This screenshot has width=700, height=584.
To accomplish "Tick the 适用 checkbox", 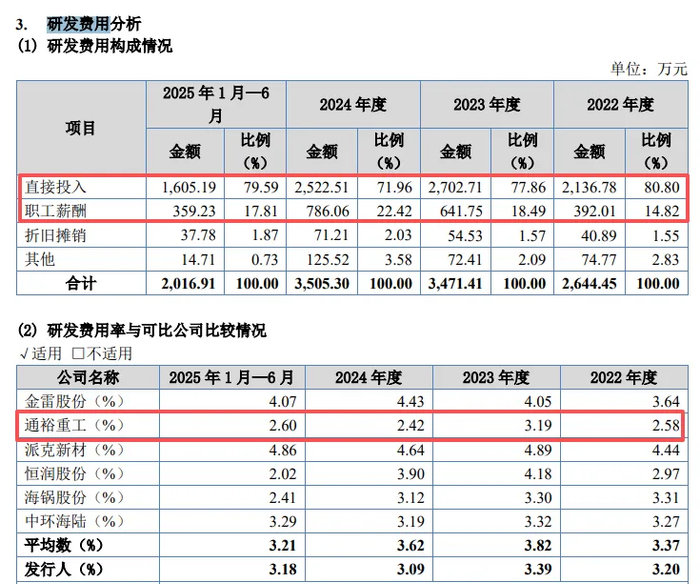I will (x=25, y=355).
